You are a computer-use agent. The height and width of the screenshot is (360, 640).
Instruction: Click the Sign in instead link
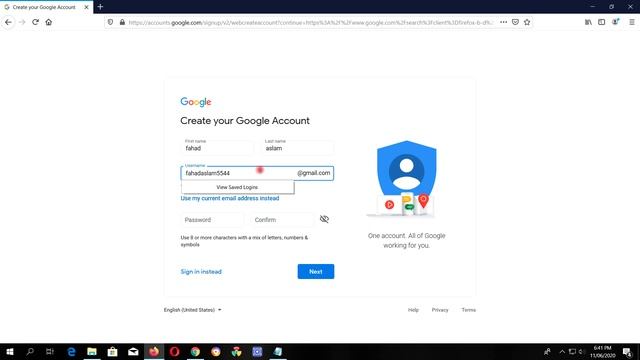pos(201,271)
